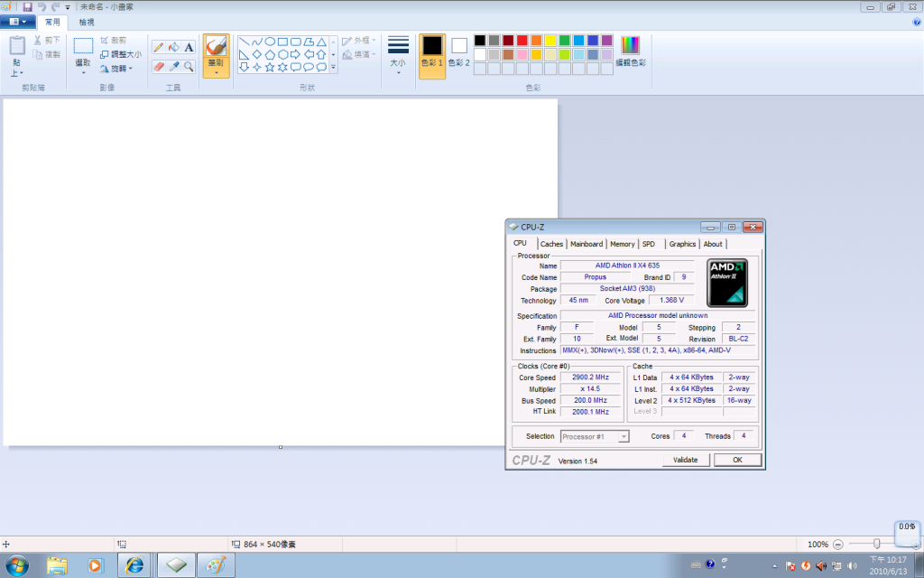Image resolution: width=924 pixels, height=578 pixels.
Task: Open the Edit Colors rainbow icon
Action: 630,51
